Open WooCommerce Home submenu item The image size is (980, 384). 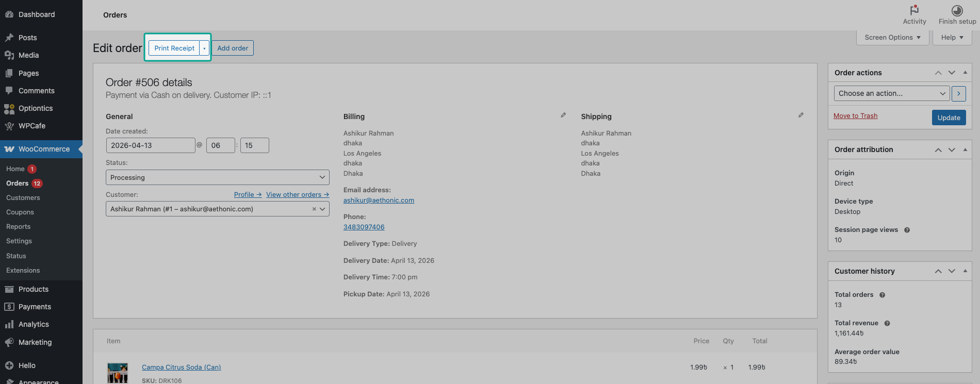click(15, 169)
